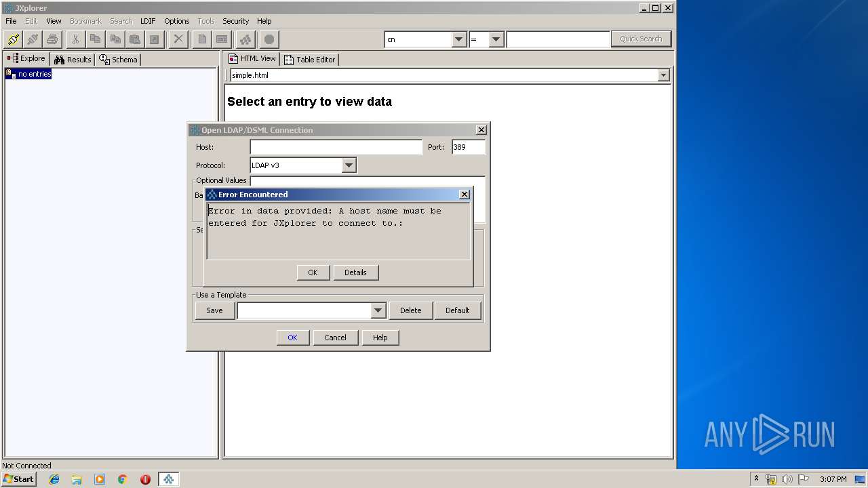Click the Disconnect plug icon
The image size is (868, 488).
coord(33,39)
